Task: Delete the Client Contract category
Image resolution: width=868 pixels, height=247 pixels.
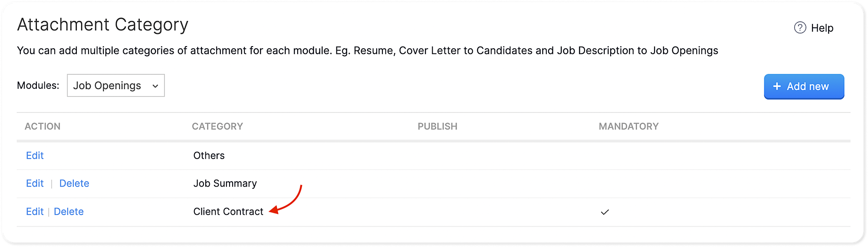Action: coord(69,212)
